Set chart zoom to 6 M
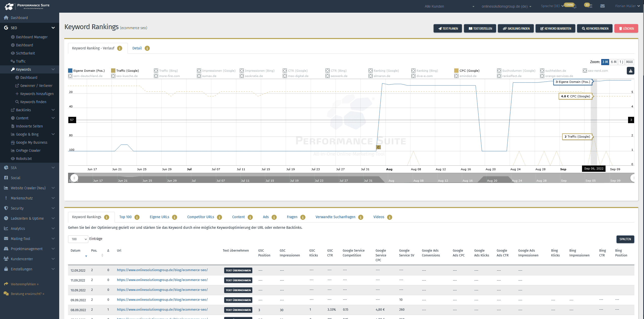Image resolution: width=644 pixels, height=319 pixels. [x=613, y=62]
